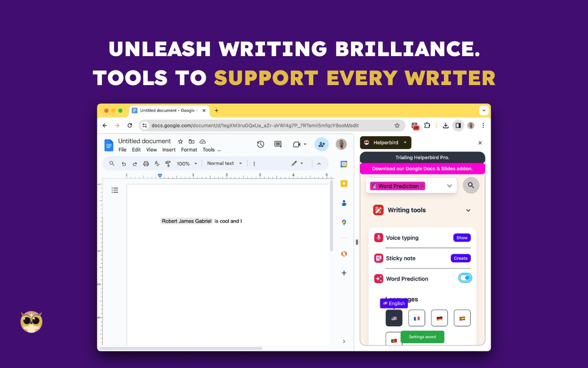Select the paint format tool
The height and width of the screenshot is (368, 588).
[x=168, y=164]
